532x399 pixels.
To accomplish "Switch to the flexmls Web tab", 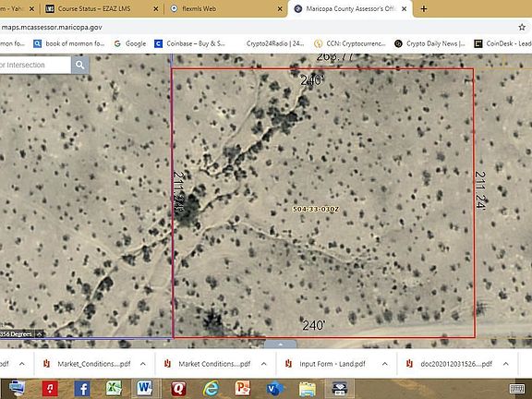I will click(x=225, y=9).
